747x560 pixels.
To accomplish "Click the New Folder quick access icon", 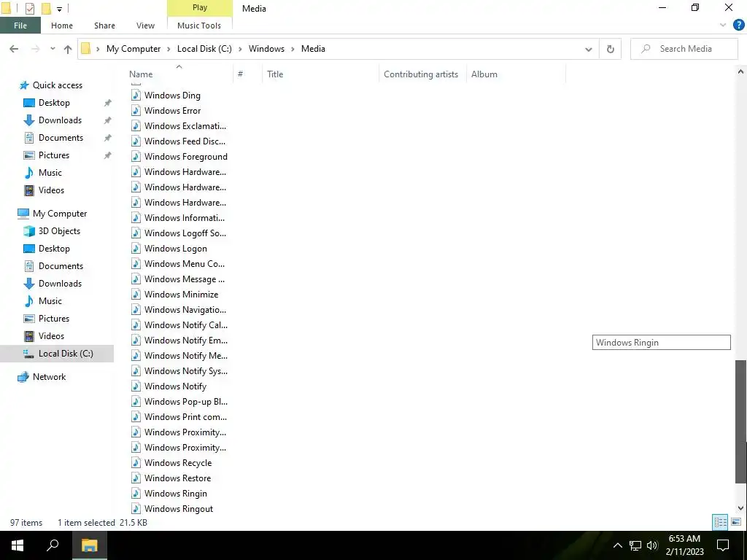I will (46, 8).
